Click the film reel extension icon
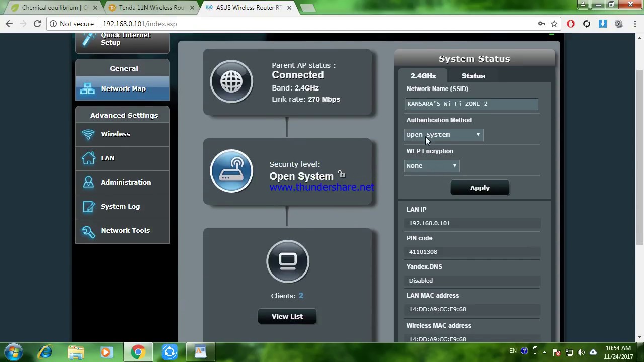The image size is (644, 362). [619, 24]
